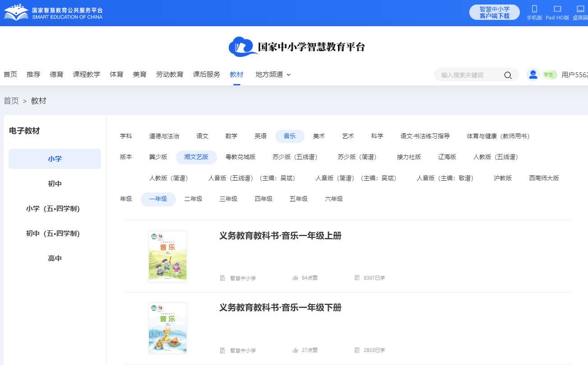The height and width of the screenshot is (365, 588).
Task: Click the publisher icon for 音乐一年级下册
Action: 222,350
